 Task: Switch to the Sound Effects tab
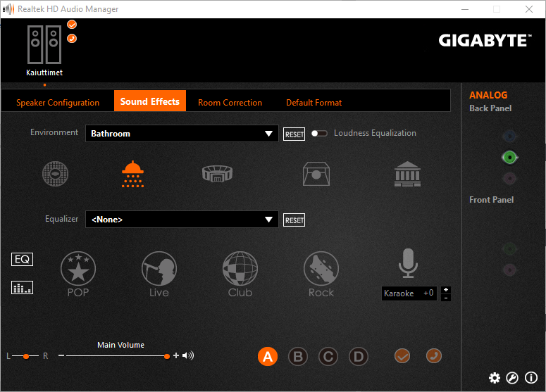tap(150, 101)
